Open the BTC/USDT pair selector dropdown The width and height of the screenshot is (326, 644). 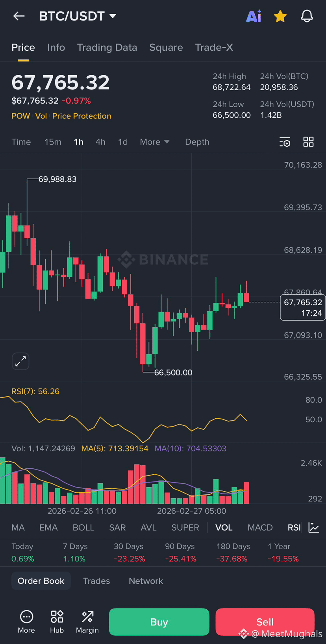click(78, 16)
